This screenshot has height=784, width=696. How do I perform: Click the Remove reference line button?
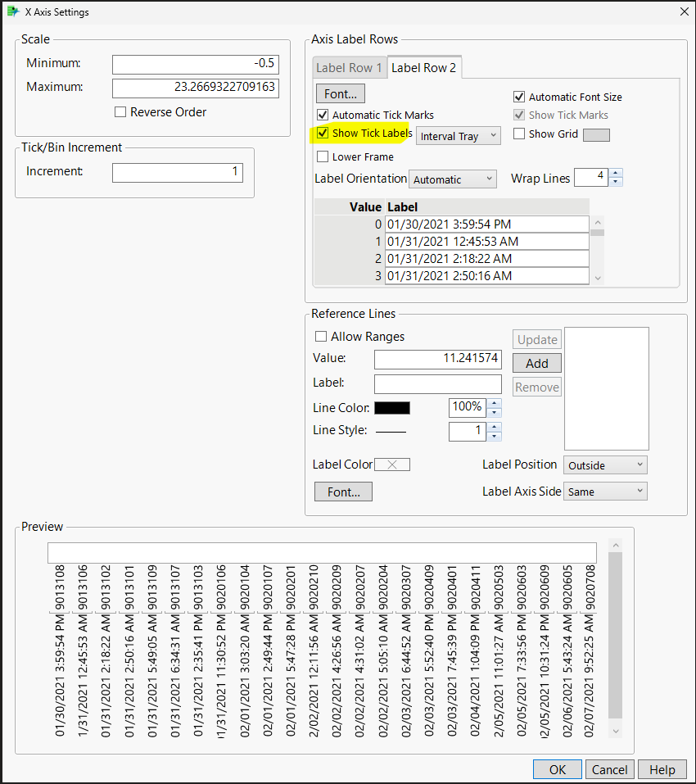click(x=537, y=387)
